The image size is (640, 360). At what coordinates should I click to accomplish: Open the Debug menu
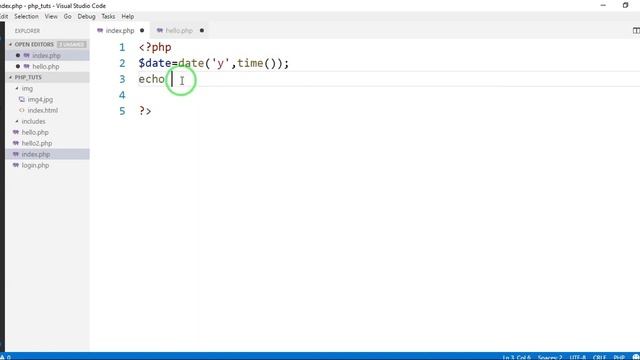click(86, 16)
